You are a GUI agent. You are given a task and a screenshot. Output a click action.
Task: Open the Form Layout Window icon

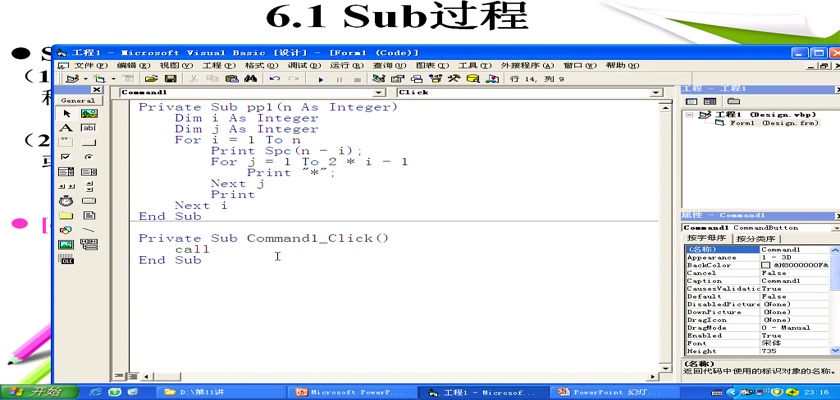[x=416, y=79]
